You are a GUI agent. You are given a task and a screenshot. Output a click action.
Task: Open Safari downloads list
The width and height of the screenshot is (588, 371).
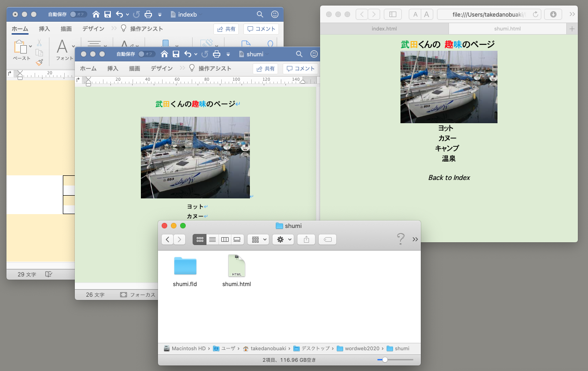click(x=553, y=14)
